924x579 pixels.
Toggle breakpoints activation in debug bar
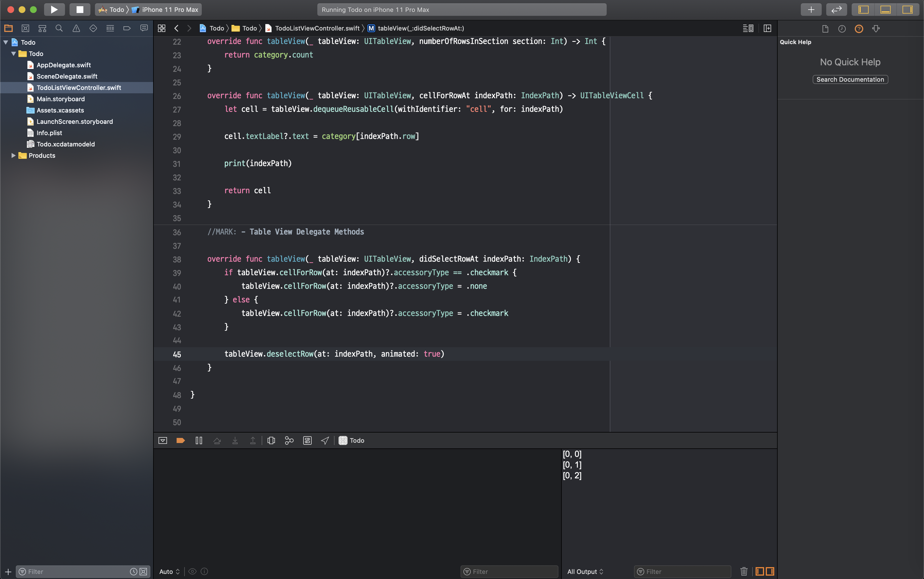click(180, 440)
